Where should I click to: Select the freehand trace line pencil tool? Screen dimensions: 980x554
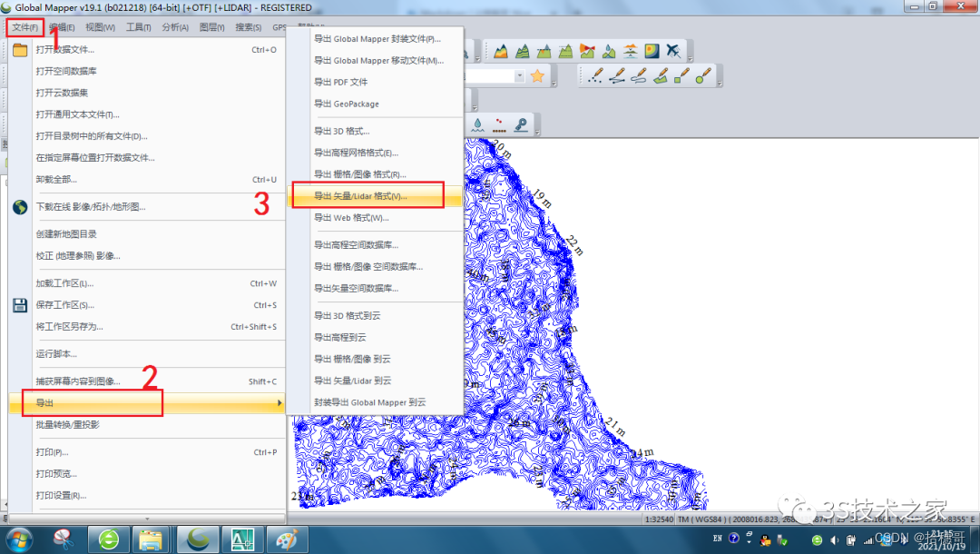tap(639, 76)
